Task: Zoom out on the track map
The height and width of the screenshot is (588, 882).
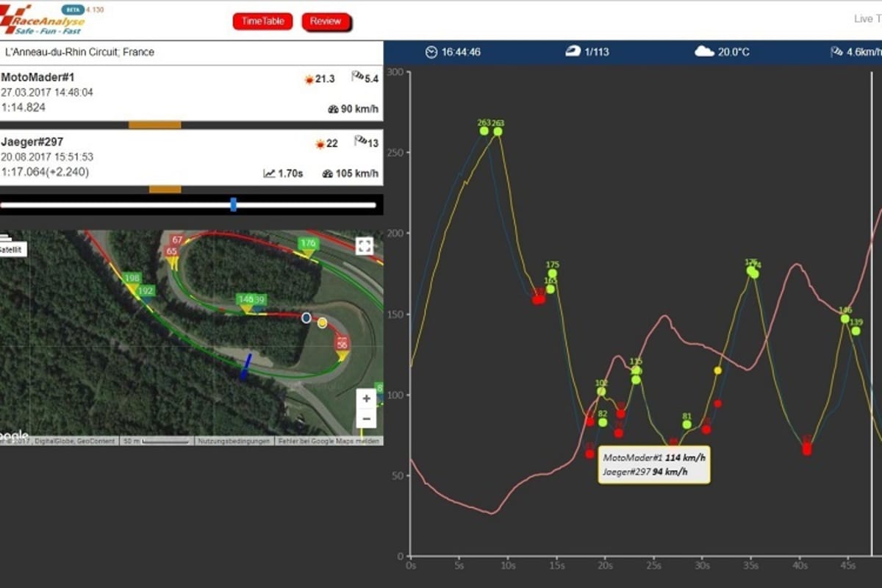Action: click(366, 419)
